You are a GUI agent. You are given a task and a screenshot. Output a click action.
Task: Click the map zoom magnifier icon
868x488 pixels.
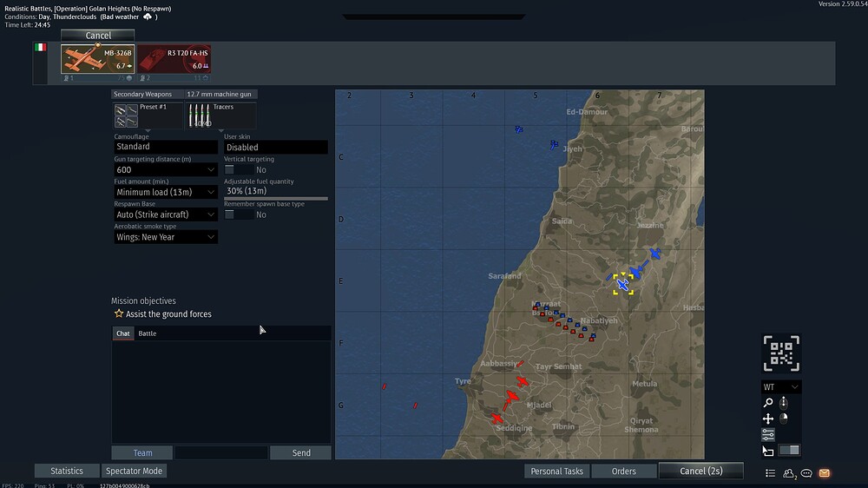tap(768, 403)
